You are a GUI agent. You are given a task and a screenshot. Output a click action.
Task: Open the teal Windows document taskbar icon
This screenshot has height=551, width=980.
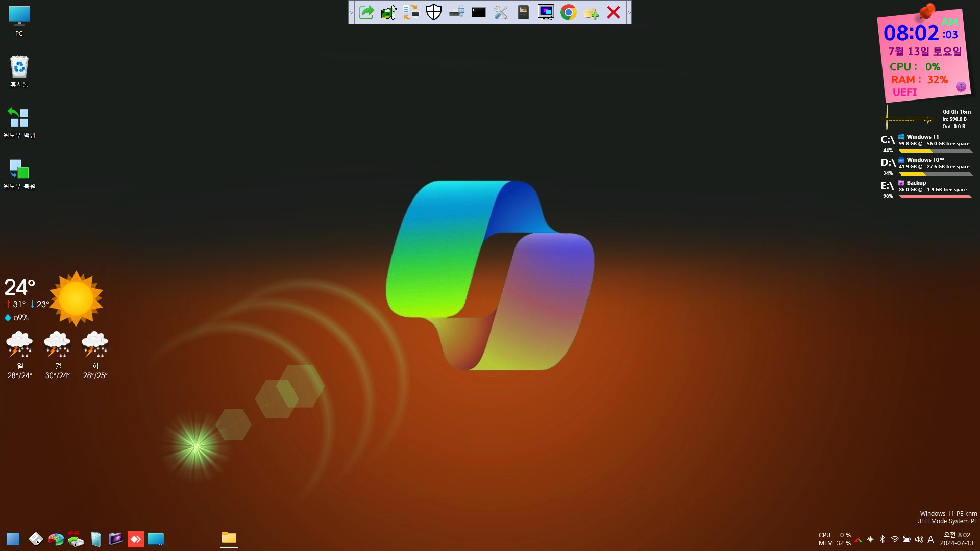coord(95,539)
